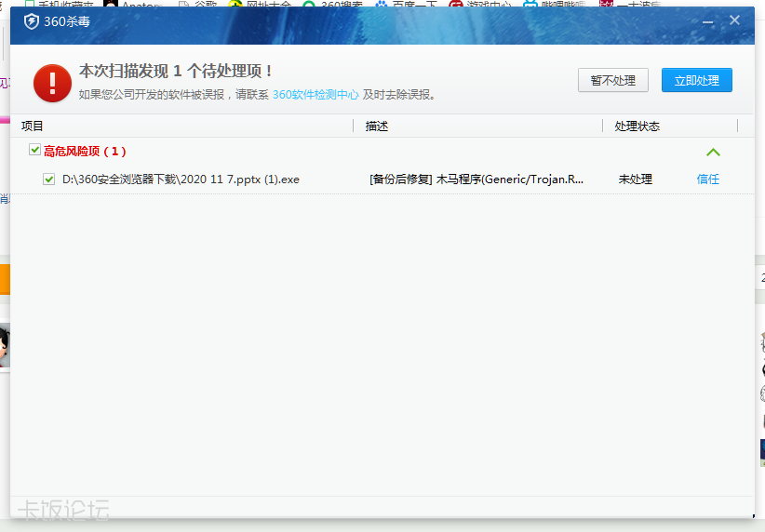Click the 未处理 status cell
The height and width of the screenshot is (532, 765).
(x=636, y=180)
